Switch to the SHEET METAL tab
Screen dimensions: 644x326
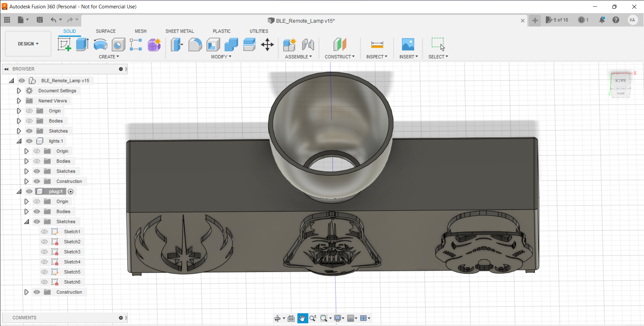click(x=180, y=31)
